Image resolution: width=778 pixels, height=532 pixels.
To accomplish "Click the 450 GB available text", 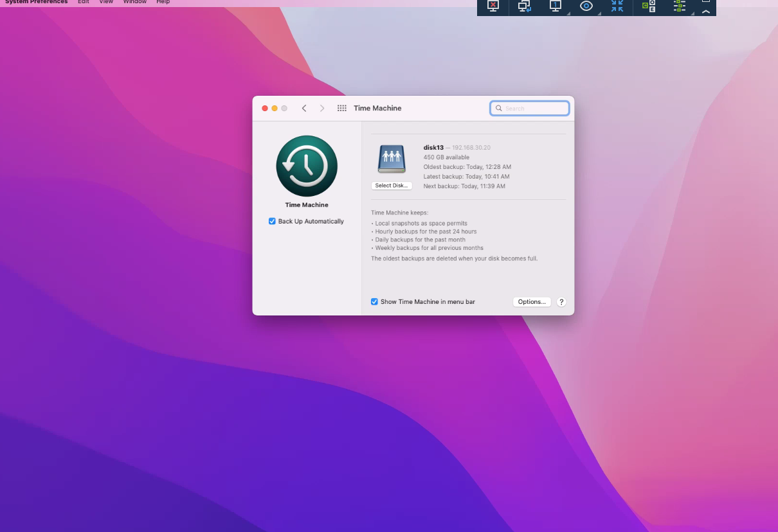I will tap(446, 157).
